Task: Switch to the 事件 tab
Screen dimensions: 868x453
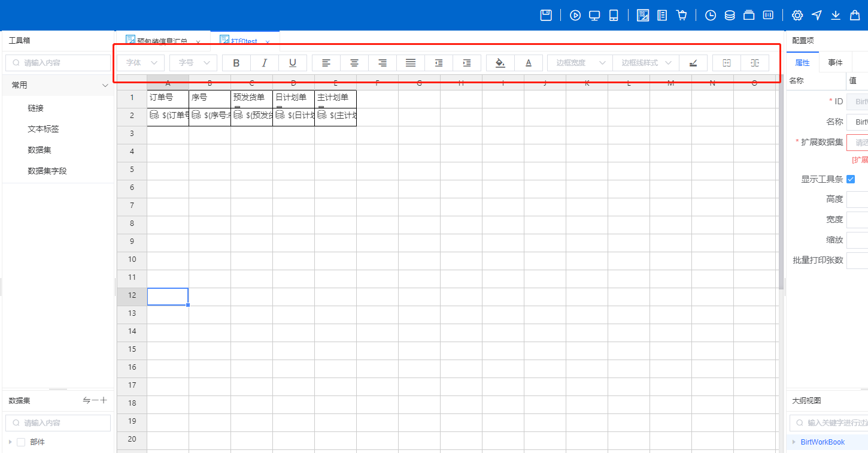Action: (835, 63)
